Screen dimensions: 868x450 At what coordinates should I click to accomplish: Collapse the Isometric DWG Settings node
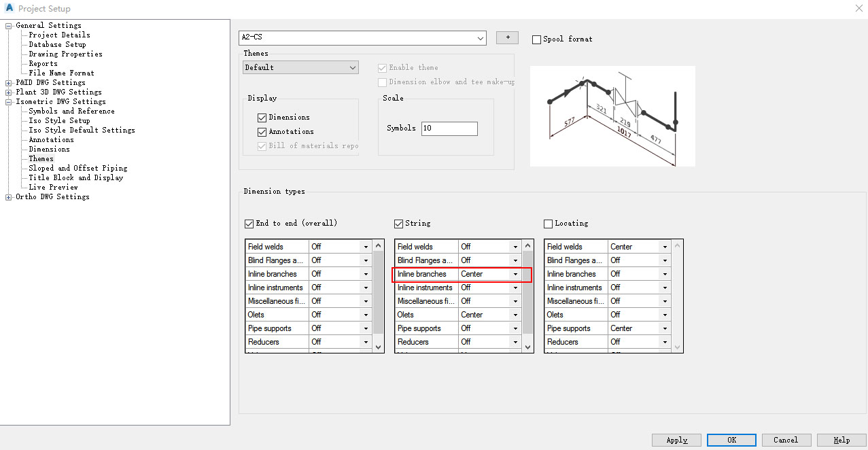pos(9,102)
